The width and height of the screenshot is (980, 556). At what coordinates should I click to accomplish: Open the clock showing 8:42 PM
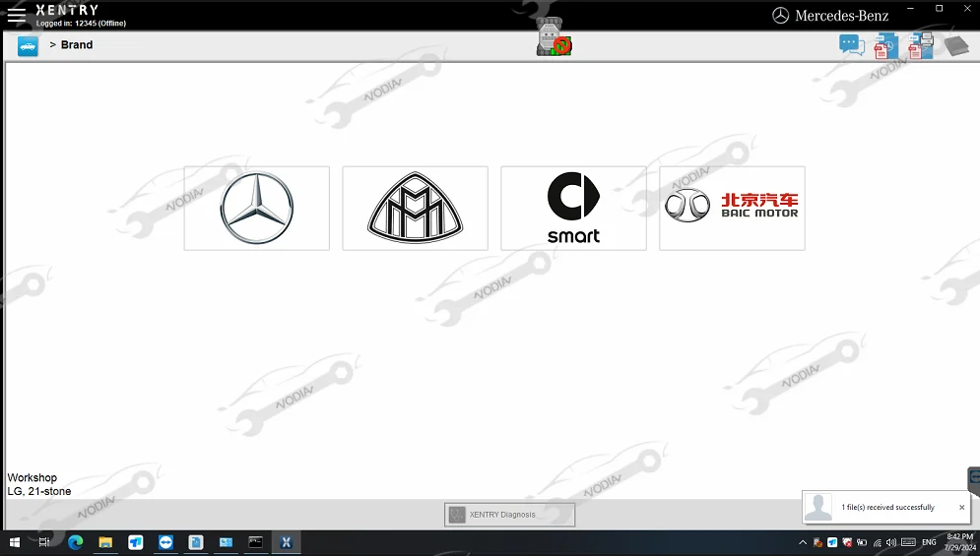pos(959,542)
